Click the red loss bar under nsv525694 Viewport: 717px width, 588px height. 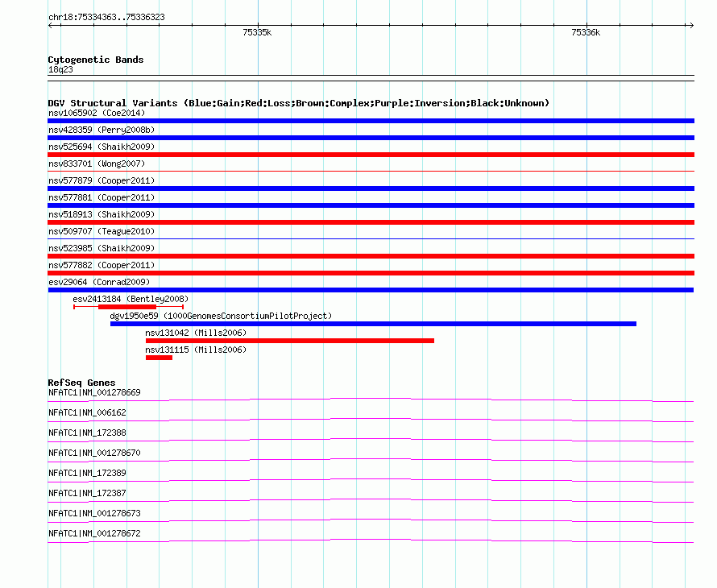pyautogui.click(x=371, y=155)
